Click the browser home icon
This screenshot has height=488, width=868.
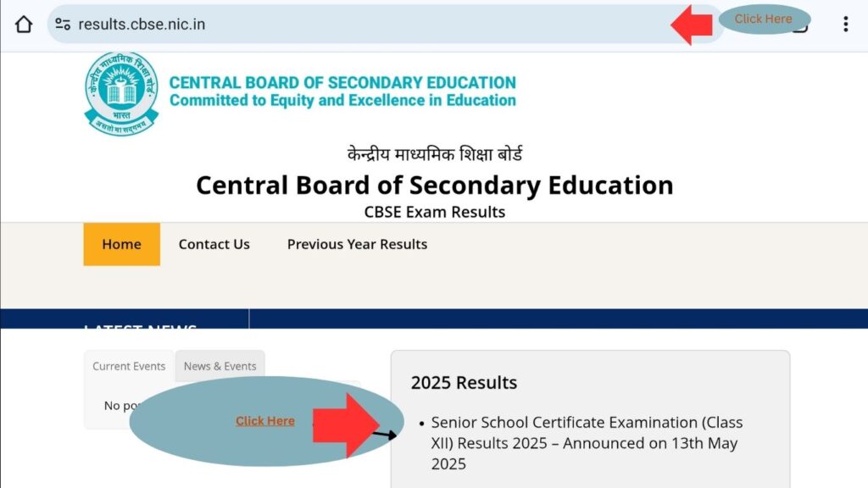point(24,24)
